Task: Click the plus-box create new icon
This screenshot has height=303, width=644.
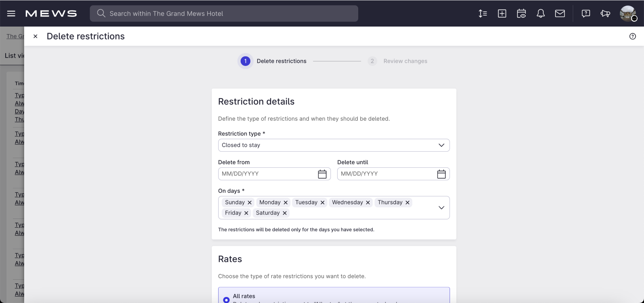Action: click(502, 14)
